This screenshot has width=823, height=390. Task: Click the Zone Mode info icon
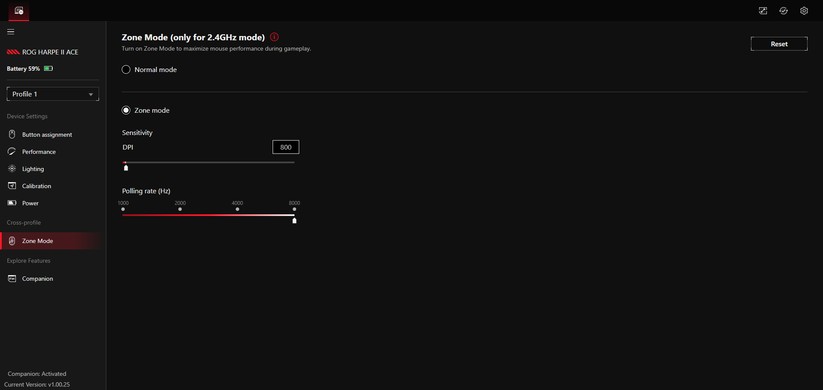click(275, 37)
